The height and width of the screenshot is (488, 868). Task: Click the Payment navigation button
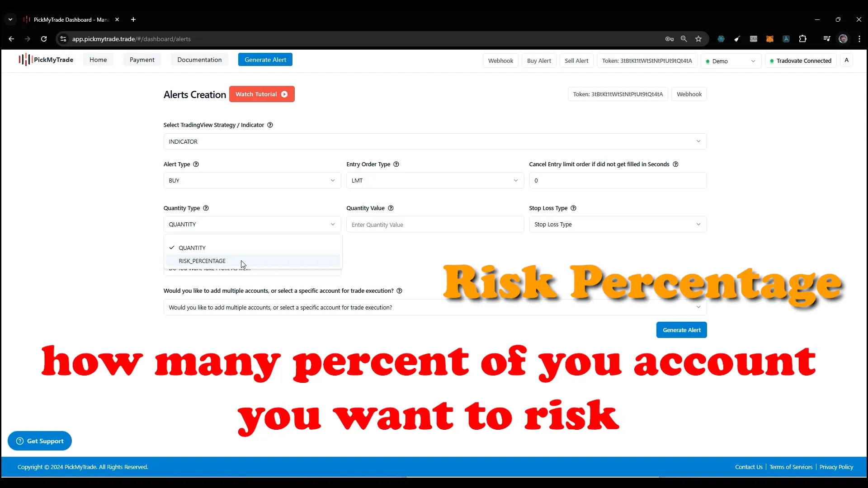coord(142,60)
